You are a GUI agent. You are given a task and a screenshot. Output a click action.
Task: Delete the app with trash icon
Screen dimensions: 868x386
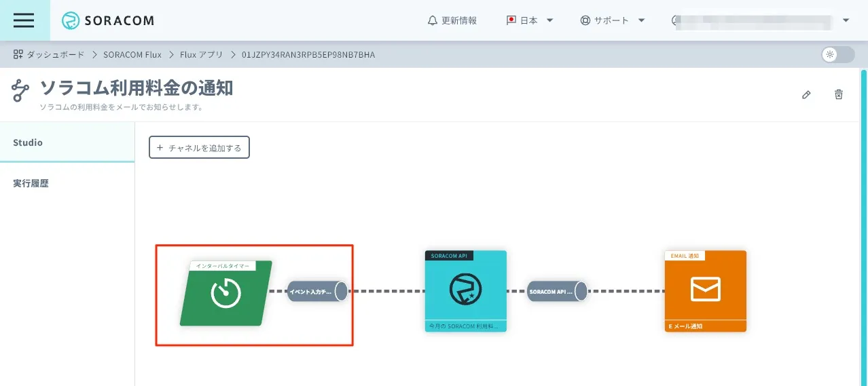[x=839, y=95]
